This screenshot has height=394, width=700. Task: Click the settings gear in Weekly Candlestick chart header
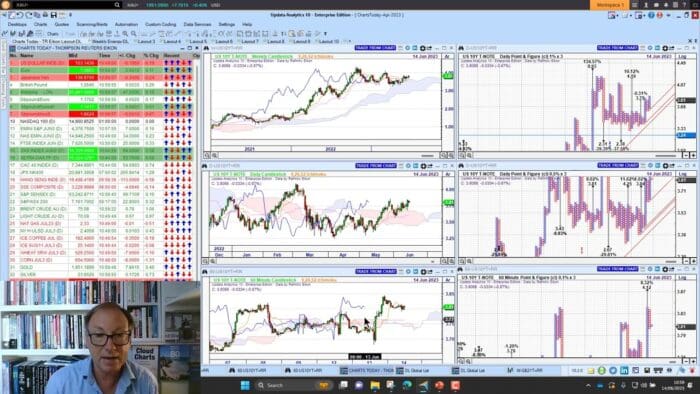tap(423, 48)
